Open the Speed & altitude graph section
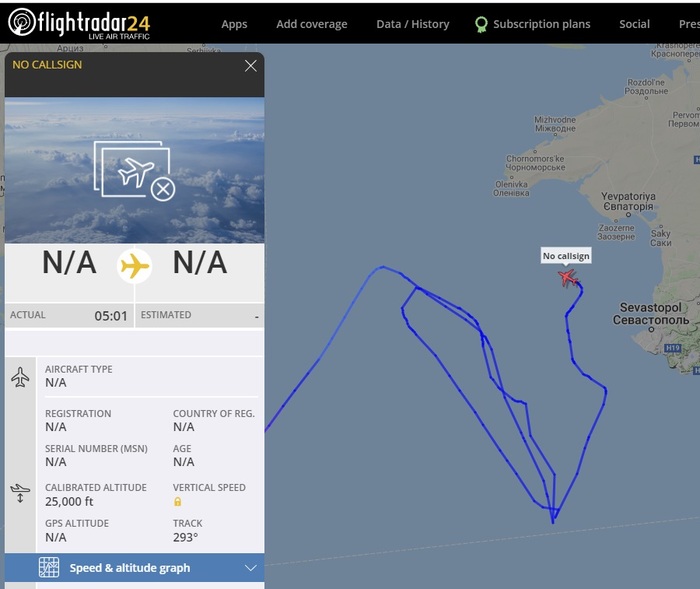This screenshot has height=589, width=700. [130, 568]
